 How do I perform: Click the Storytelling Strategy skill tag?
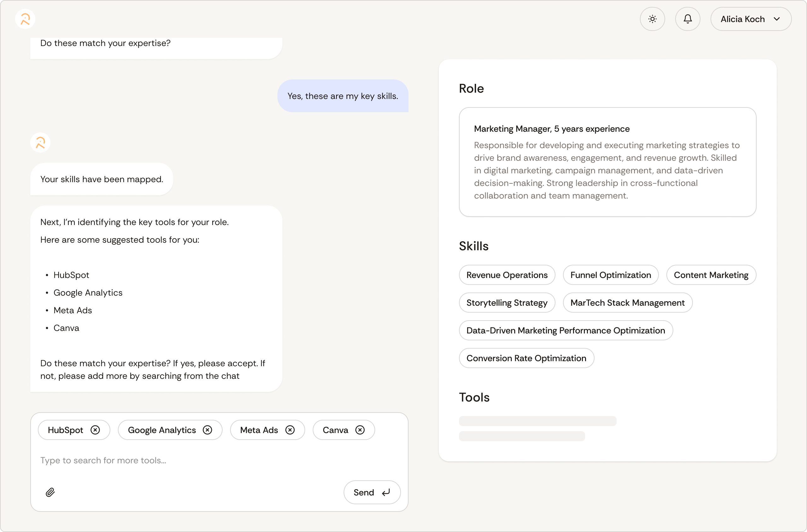[507, 303]
